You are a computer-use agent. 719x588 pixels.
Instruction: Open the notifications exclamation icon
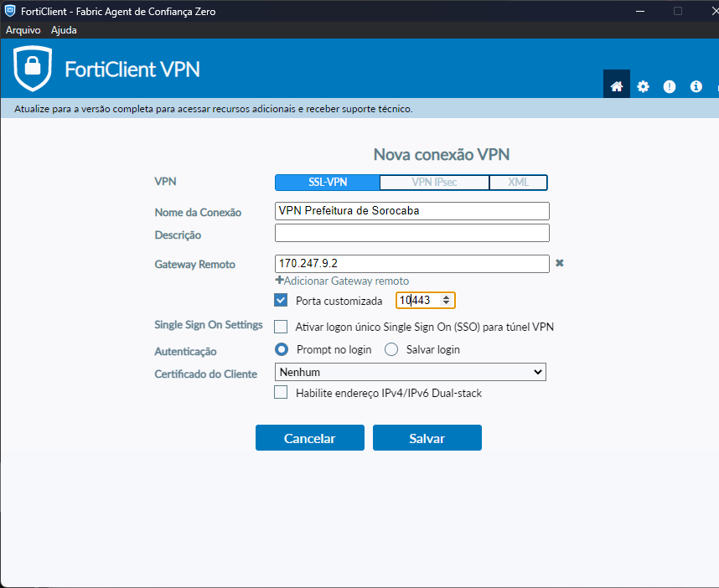[669, 86]
